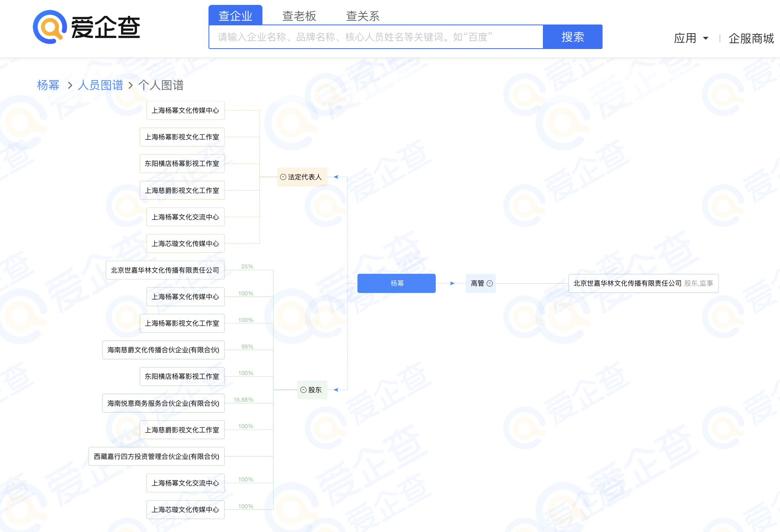The image size is (780, 532).
Task: Select 上海杨幂文化交流中心 shareholder node with 100%
Action: pyautogui.click(x=186, y=483)
